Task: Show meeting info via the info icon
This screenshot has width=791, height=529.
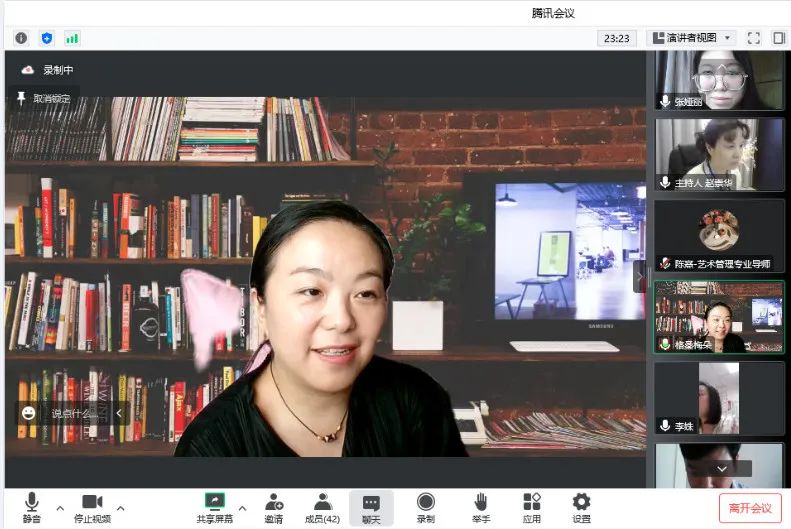Action: (21, 38)
